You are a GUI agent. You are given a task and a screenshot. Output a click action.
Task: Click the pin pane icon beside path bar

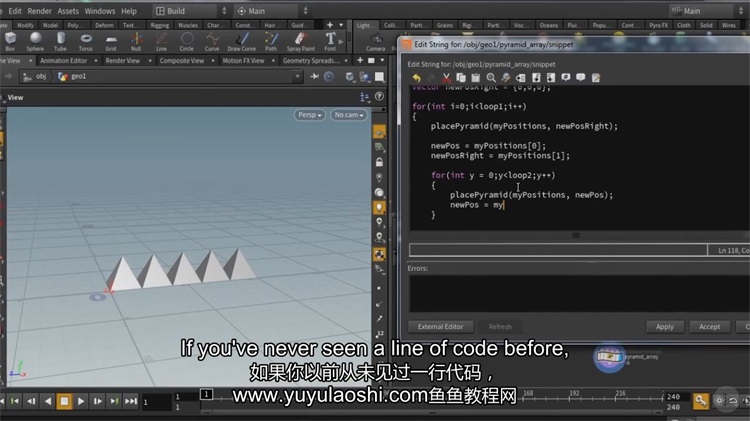(x=314, y=77)
